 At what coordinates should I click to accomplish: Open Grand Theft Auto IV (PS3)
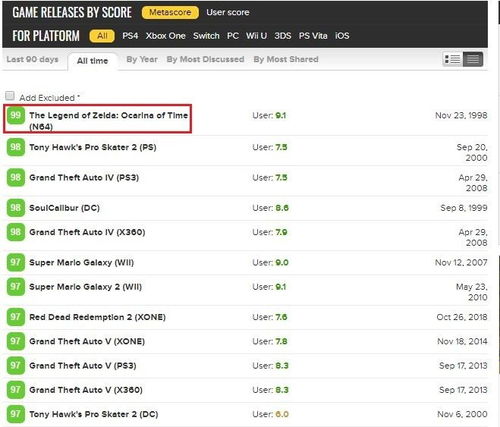[x=84, y=178]
